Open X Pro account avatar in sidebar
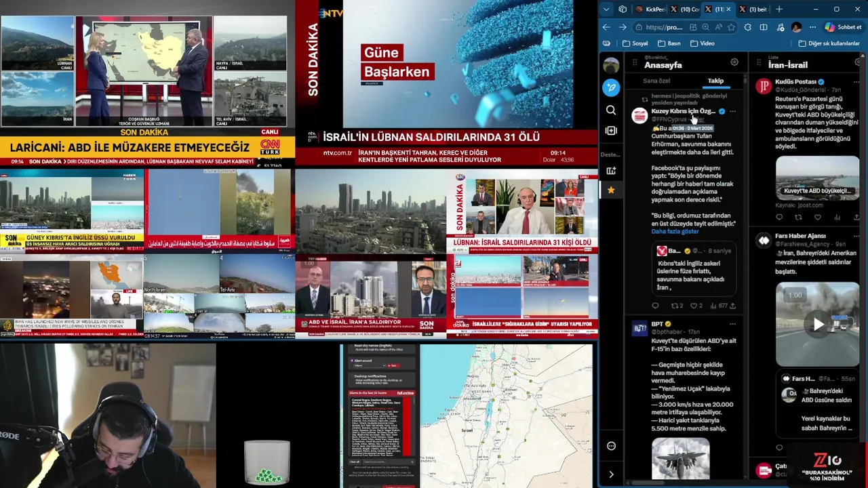Viewport: 868px width, 488px height. pyautogui.click(x=611, y=65)
